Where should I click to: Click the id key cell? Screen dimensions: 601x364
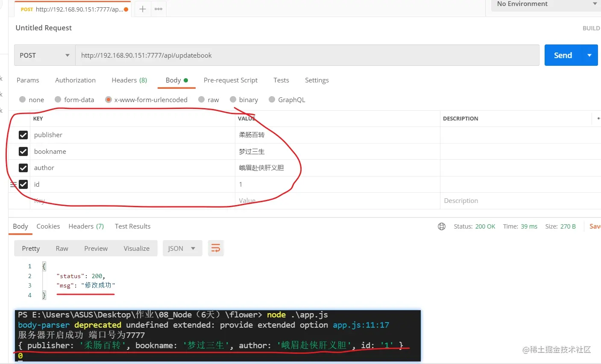[132, 185]
